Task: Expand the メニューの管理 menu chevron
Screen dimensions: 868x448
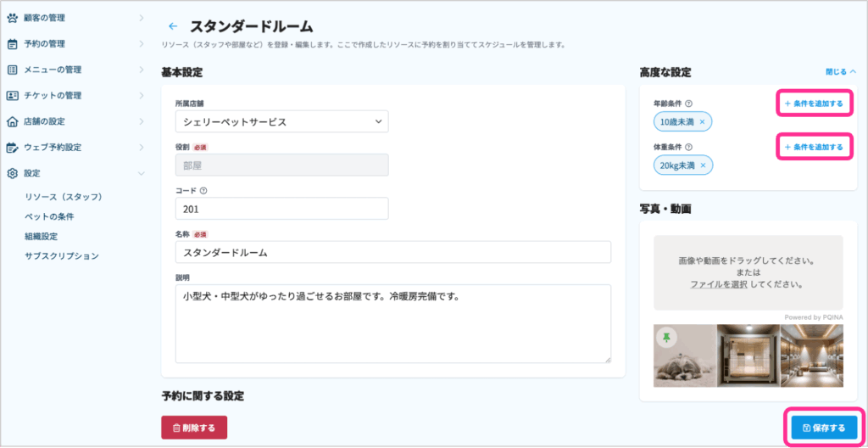Action: pos(142,70)
